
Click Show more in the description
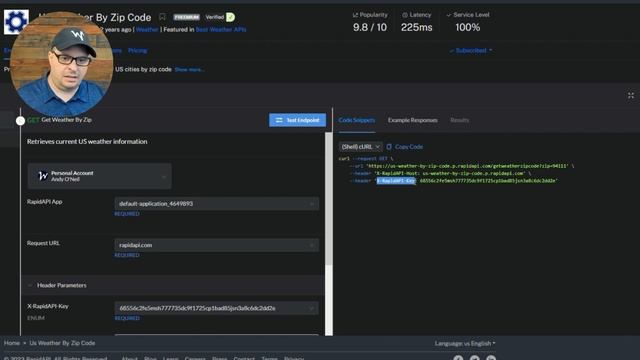coord(189,69)
